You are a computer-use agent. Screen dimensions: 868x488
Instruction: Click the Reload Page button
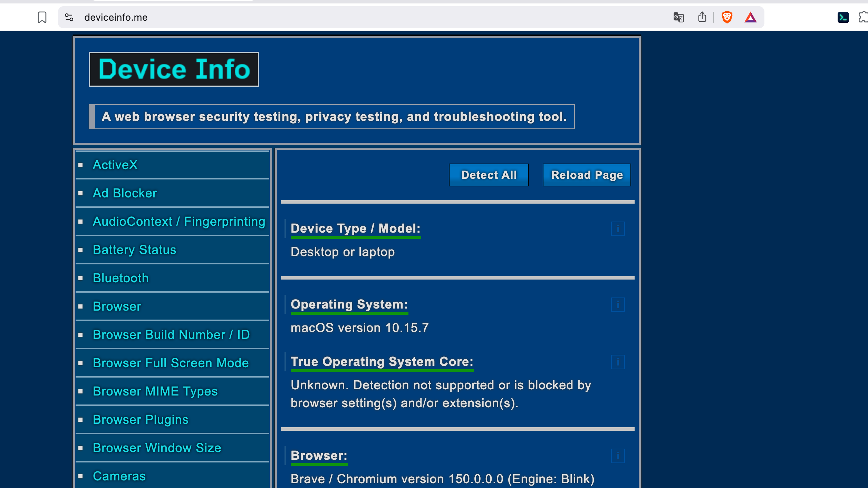pos(587,175)
